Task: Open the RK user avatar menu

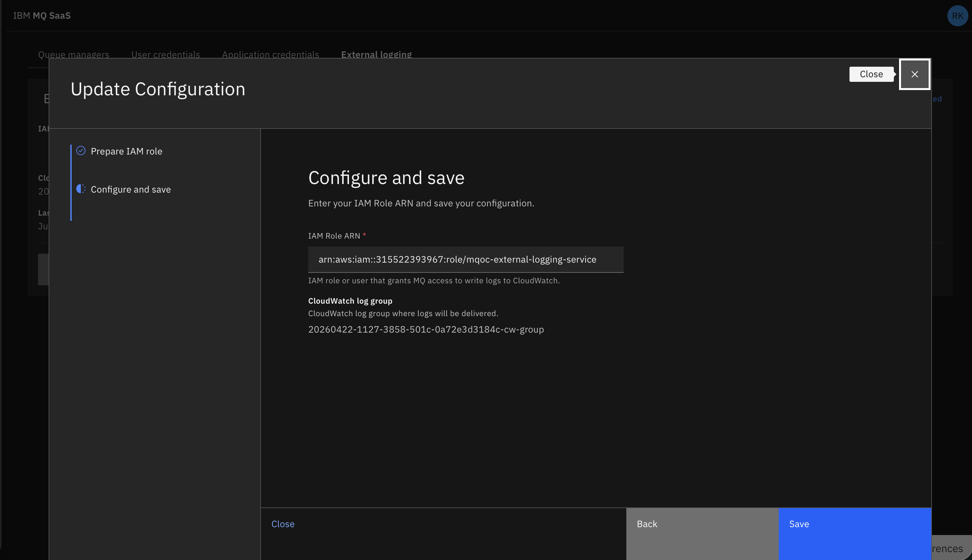Action: tap(957, 16)
